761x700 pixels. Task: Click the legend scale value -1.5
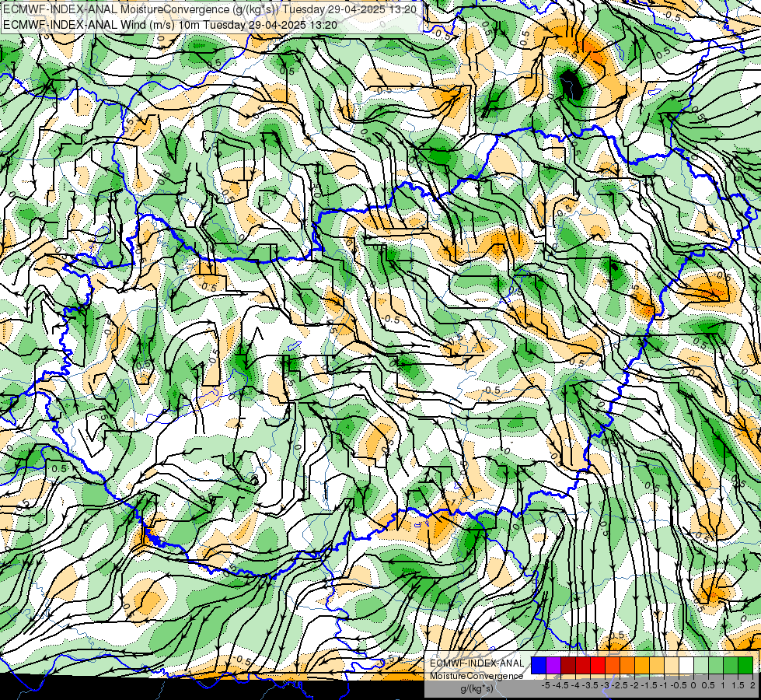click(649, 685)
